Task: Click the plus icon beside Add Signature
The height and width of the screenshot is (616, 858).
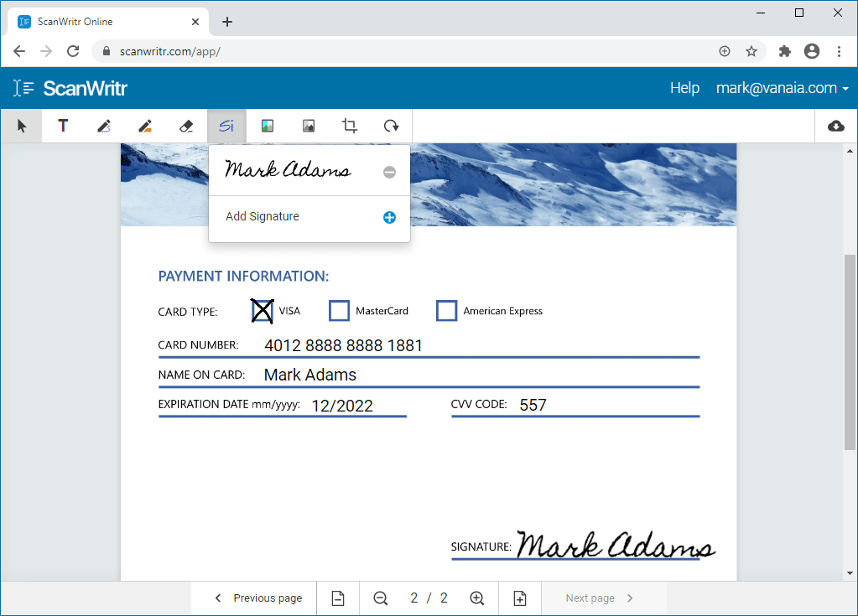Action: 389,217
